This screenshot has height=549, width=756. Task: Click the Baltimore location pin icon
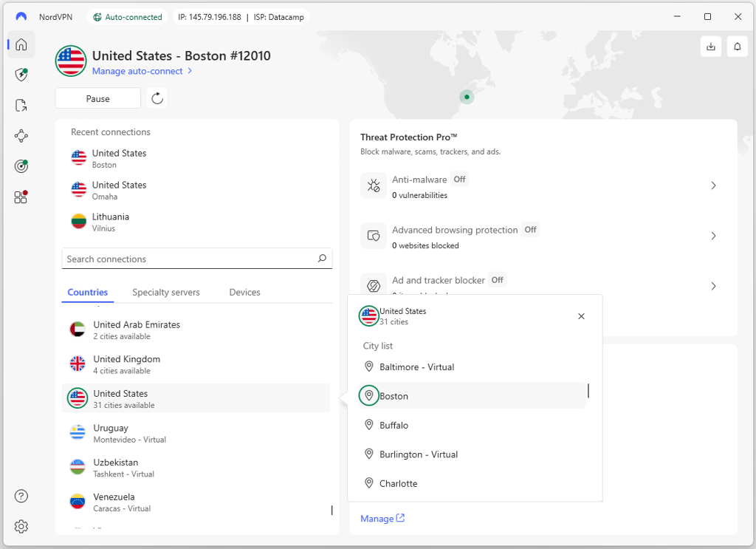click(x=369, y=366)
